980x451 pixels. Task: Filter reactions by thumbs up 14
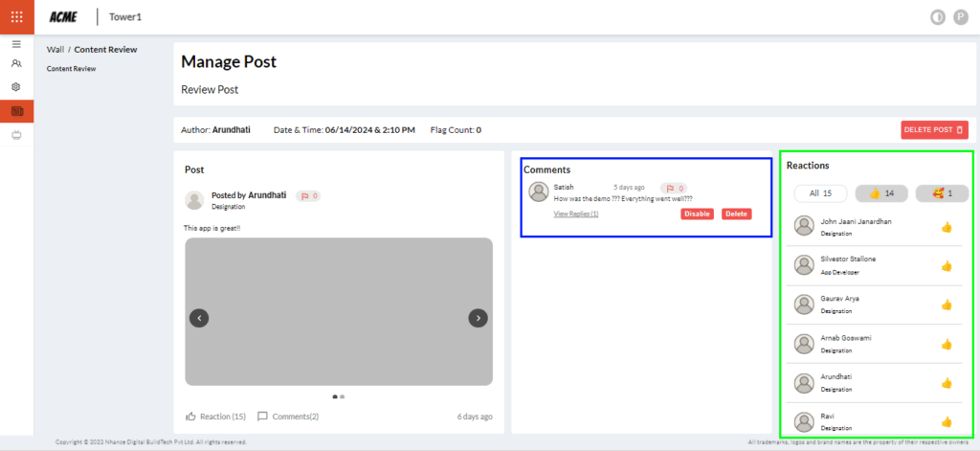click(881, 193)
